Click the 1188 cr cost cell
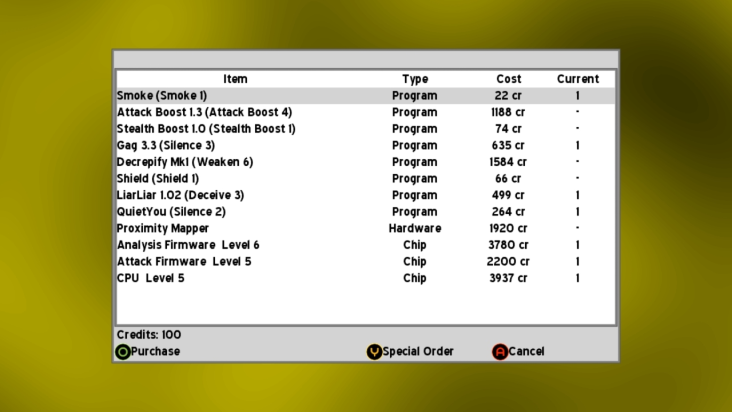The height and width of the screenshot is (412, 732). coord(508,112)
